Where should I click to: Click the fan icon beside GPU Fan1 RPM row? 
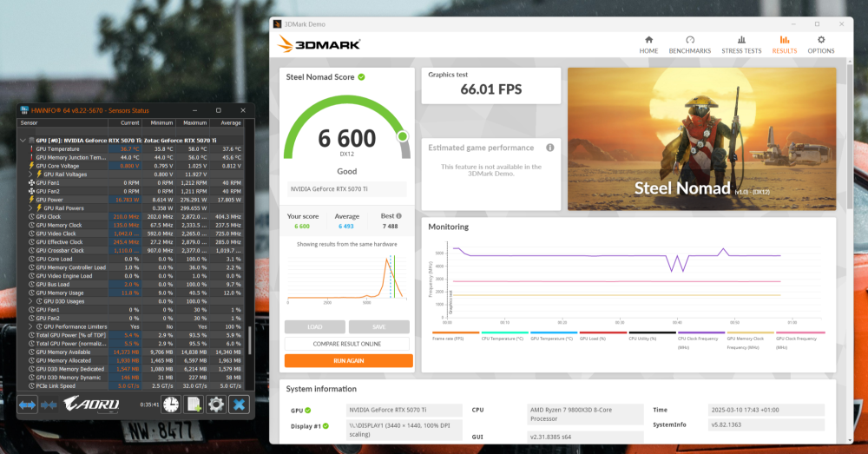[x=31, y=182]
